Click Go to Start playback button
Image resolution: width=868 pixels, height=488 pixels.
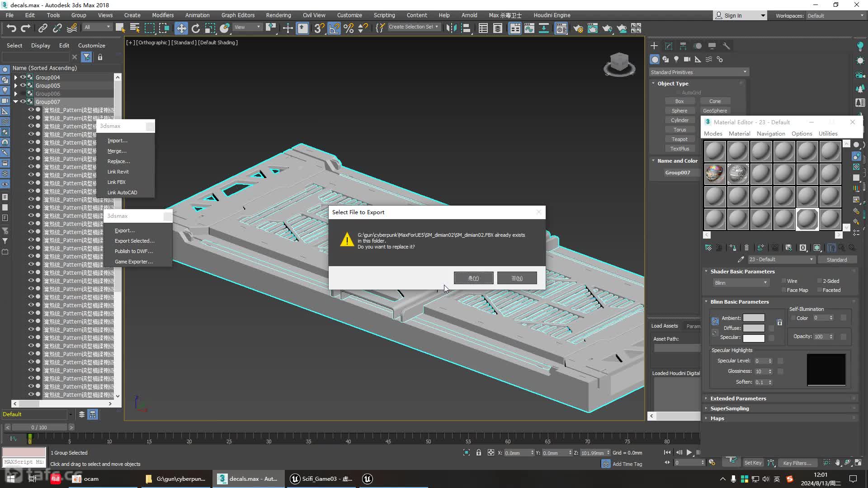pos(667,452)
